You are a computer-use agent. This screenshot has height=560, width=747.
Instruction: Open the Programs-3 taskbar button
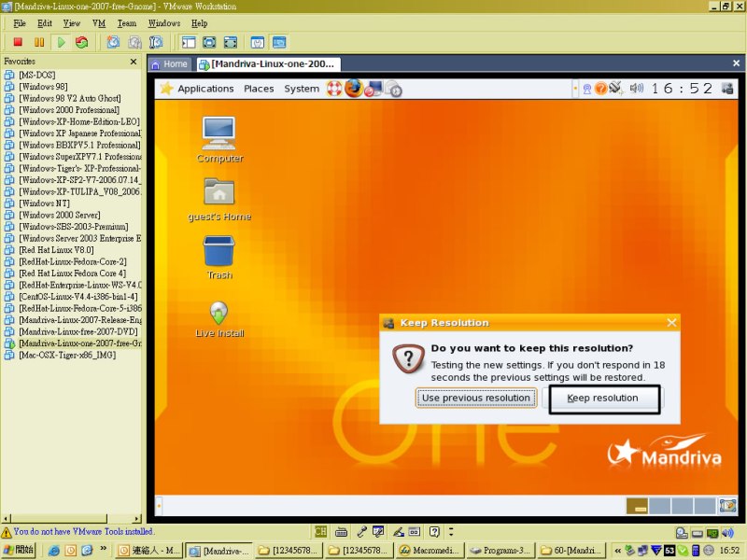[500, 551]
